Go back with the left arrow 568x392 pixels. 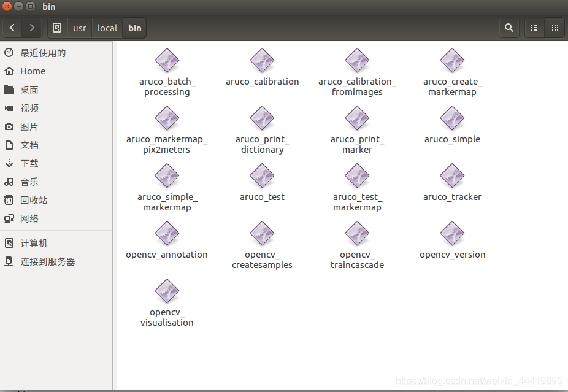12,28
